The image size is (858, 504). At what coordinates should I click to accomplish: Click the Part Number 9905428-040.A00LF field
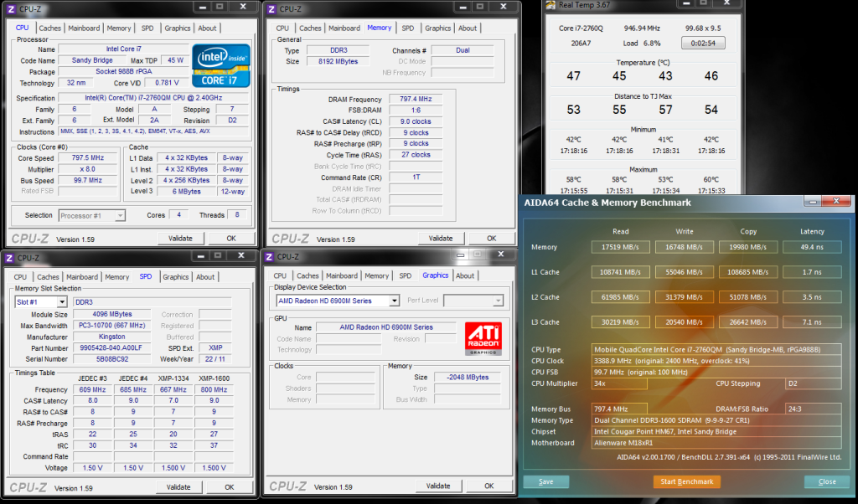click(x=111, y=347)
